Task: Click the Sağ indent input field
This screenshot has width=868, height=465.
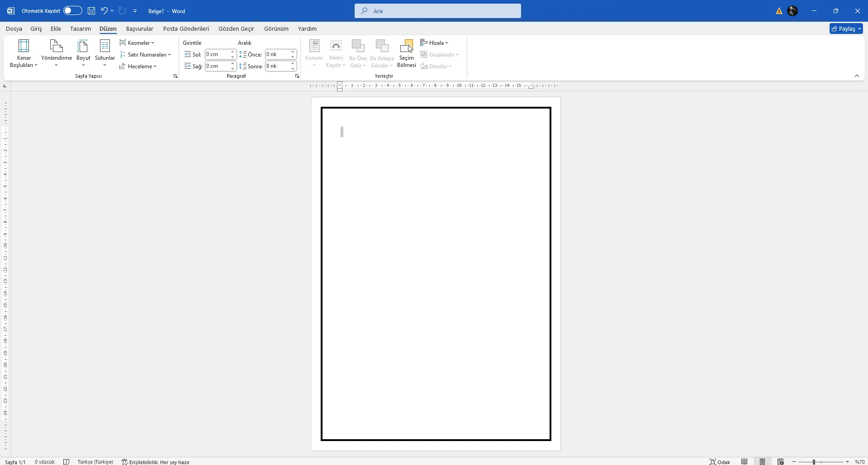Action: [x=217, y=66]
